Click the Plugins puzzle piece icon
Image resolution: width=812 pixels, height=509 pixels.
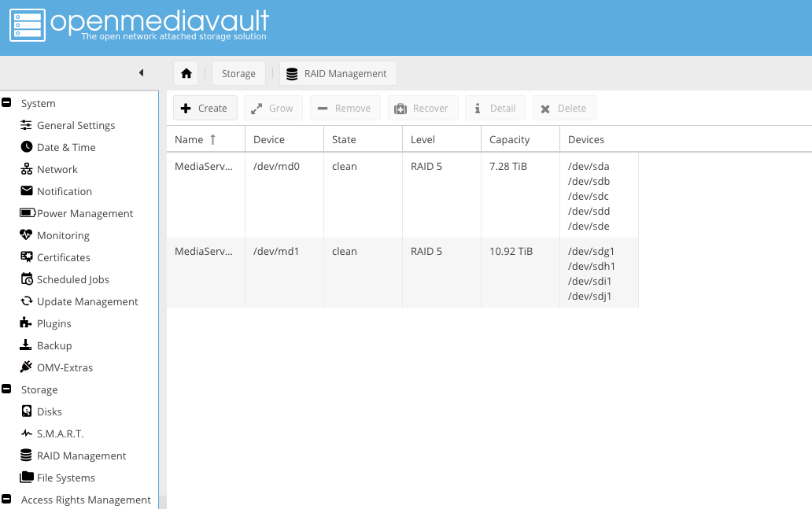27,323
